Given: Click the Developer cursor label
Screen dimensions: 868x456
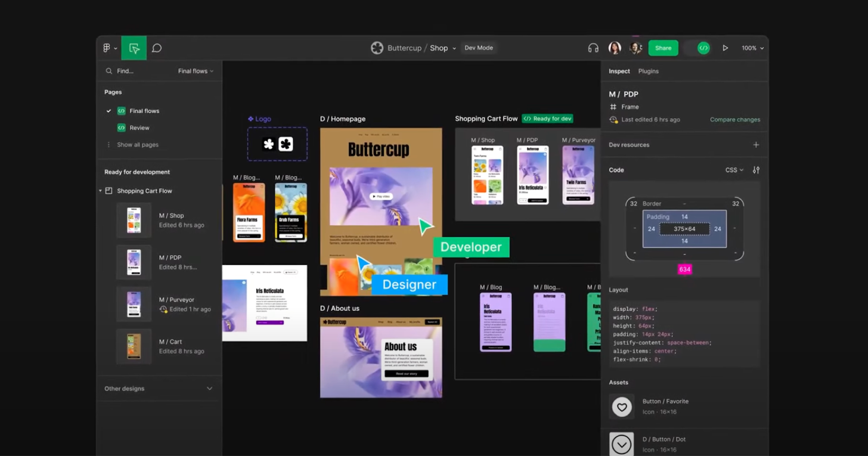Looking at the screenshot, I should (471, 247).
